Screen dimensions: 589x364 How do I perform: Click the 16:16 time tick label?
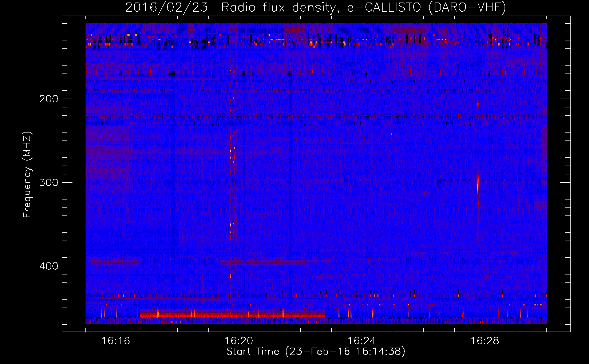point(116,341)
